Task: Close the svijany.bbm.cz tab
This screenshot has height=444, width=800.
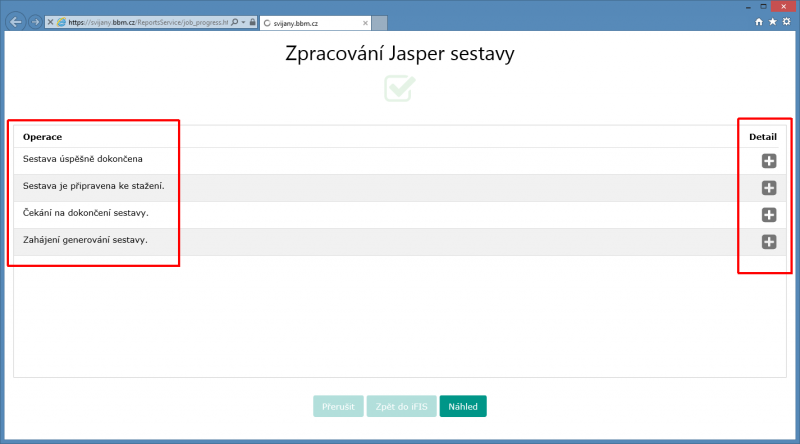Action: [x=365, y=23]
